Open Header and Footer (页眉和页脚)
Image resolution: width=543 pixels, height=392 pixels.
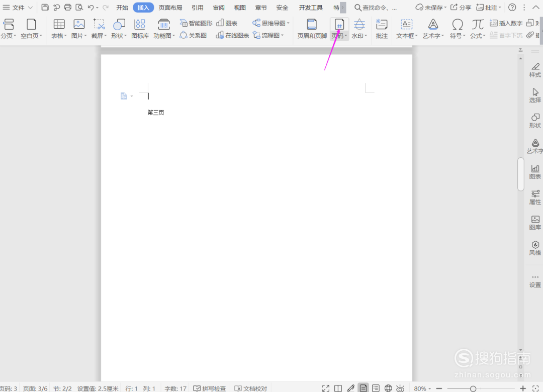click(x=312, y=29)
